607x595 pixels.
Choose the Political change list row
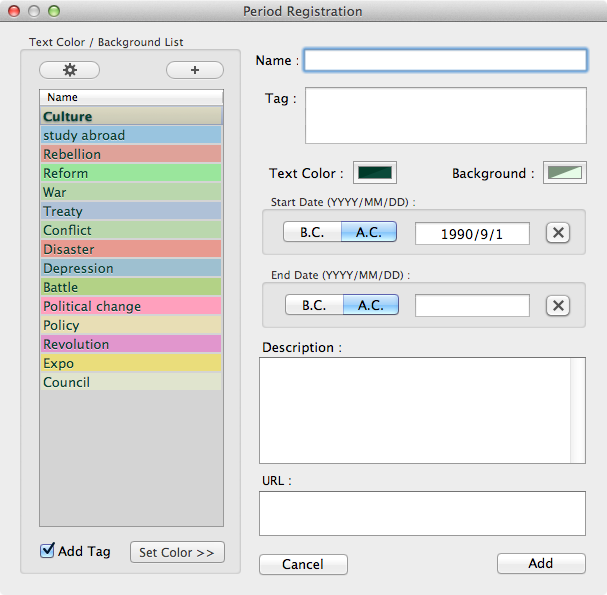(130, 306)
